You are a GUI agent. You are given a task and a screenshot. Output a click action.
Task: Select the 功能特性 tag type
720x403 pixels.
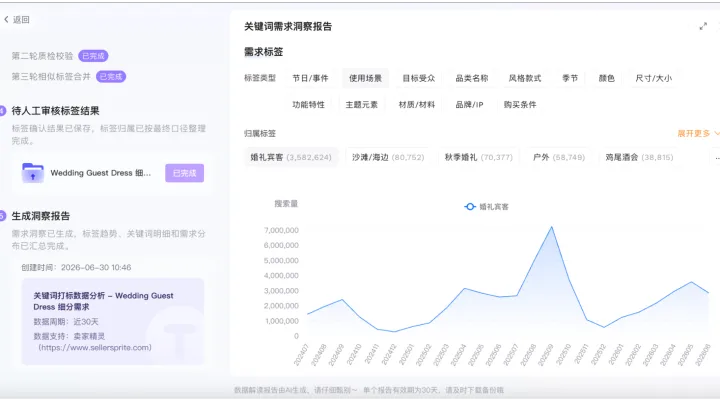[309, 105]
